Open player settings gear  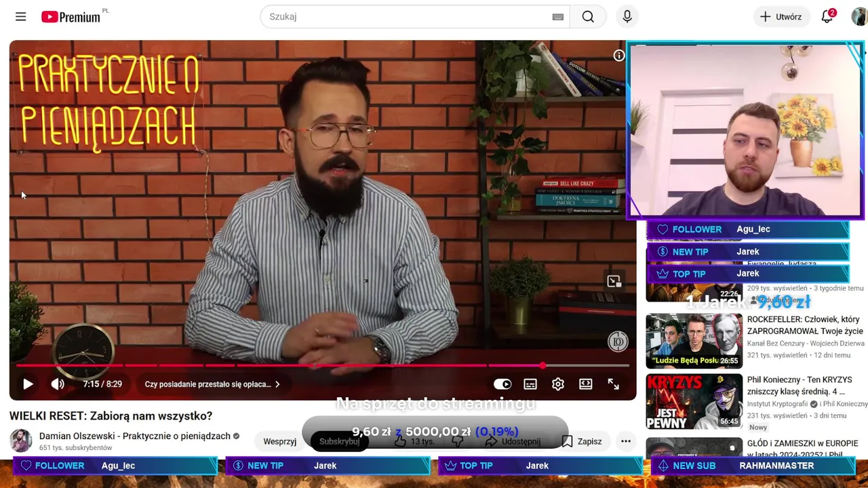click(558, 384)
